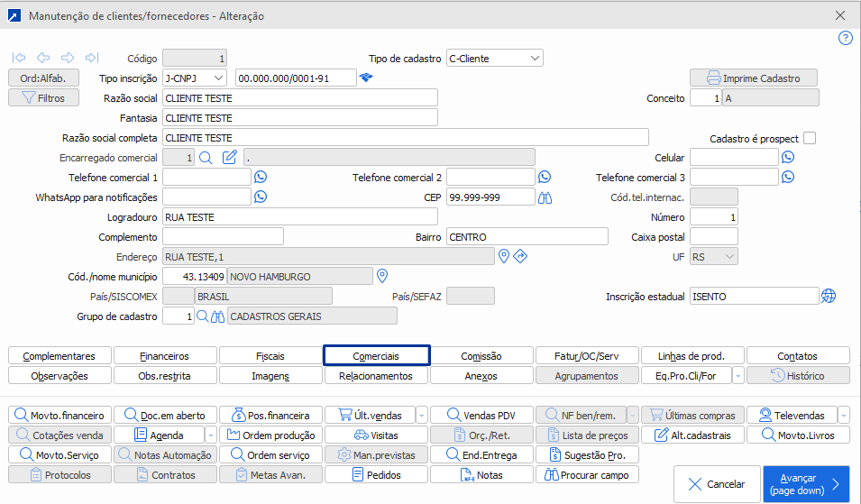Click into the Razão social field
861x504 pixels.
coord(299,98)
